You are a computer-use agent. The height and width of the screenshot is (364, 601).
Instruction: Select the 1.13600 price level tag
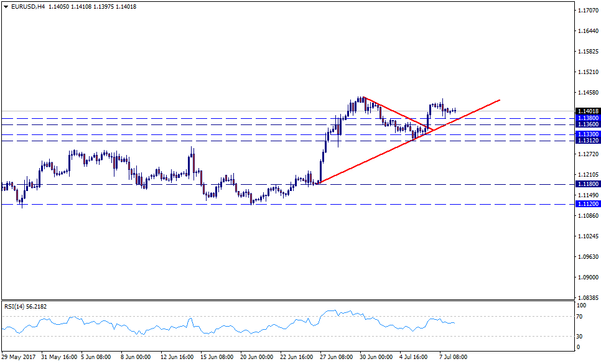click(587, 124)
